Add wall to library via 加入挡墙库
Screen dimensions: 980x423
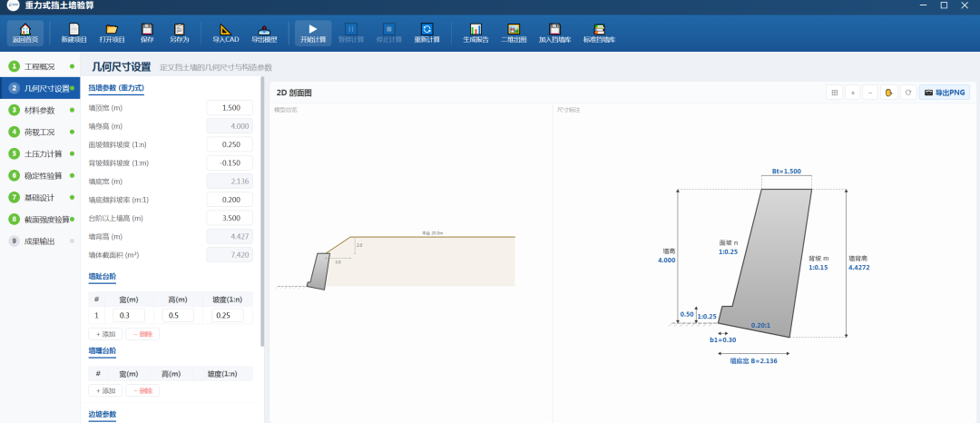click(555, 33)
